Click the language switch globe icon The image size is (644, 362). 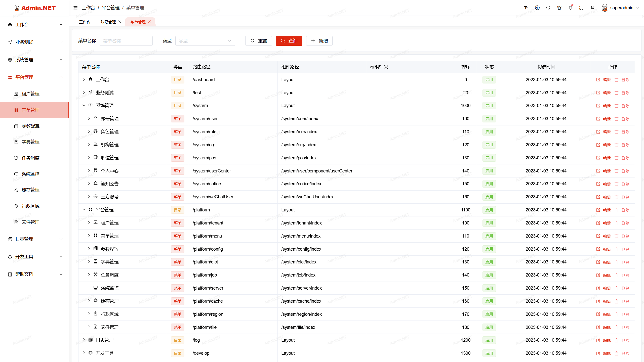(x=537, y=8)
